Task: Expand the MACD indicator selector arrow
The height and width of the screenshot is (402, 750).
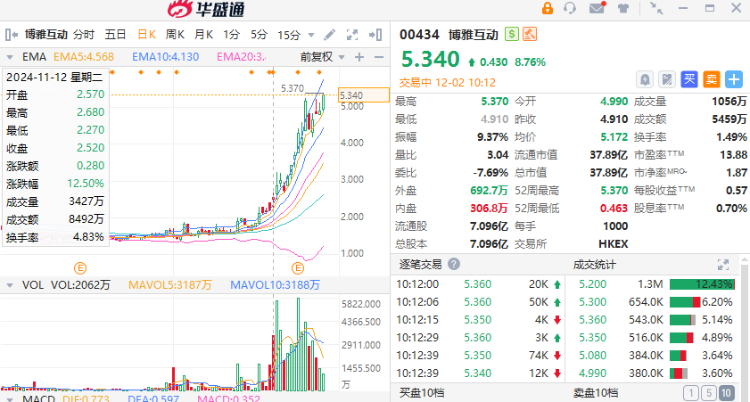Action: coord(10,399)
